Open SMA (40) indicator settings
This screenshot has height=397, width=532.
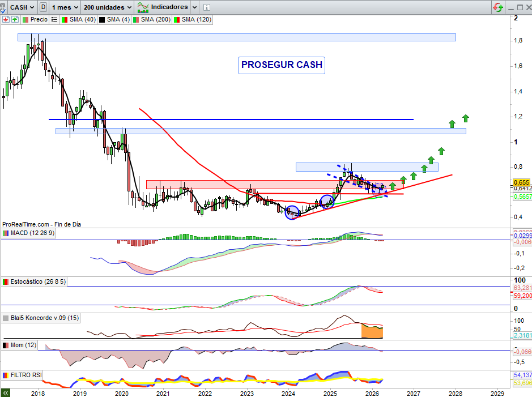pos(83,20)
